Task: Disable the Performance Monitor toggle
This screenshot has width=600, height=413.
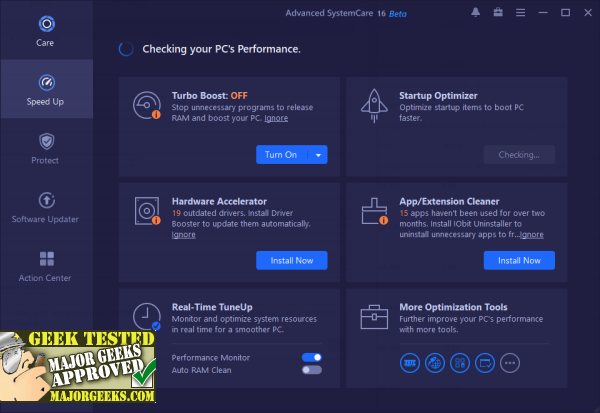Action: (312, 357)
